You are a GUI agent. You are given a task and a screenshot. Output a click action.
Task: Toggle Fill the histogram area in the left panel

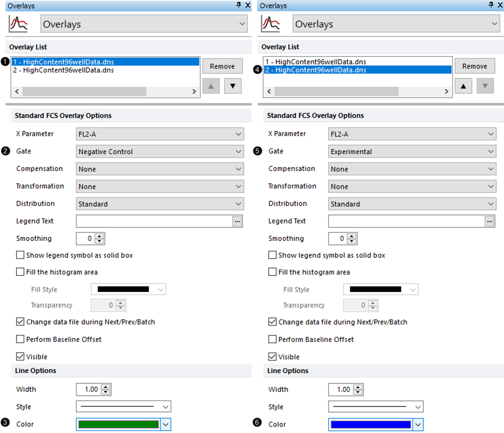20,272
